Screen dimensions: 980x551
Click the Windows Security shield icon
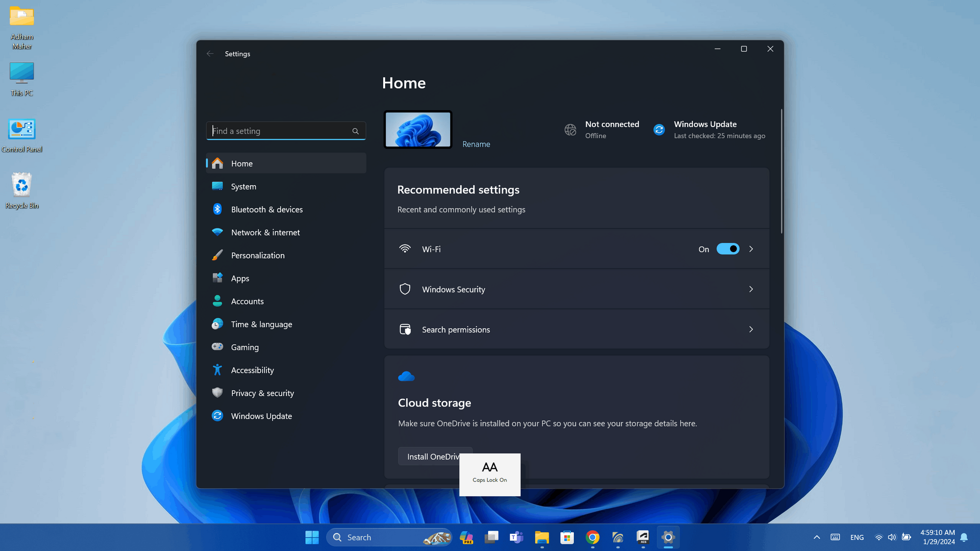(x=405, y=289)
